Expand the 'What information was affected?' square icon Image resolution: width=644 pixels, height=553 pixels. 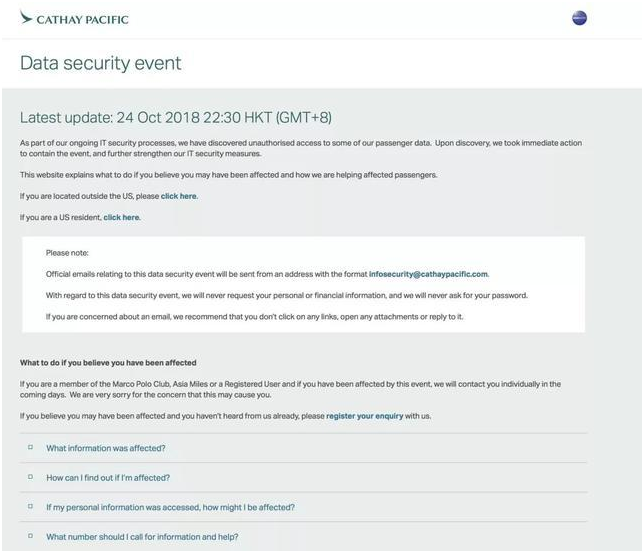[x=31, y=448]
